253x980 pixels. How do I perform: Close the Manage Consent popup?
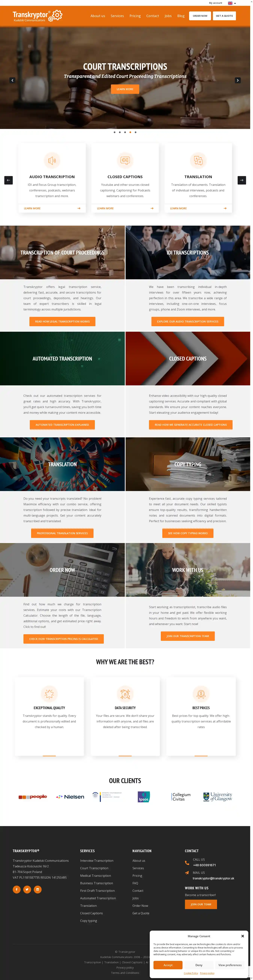(242, 936)
